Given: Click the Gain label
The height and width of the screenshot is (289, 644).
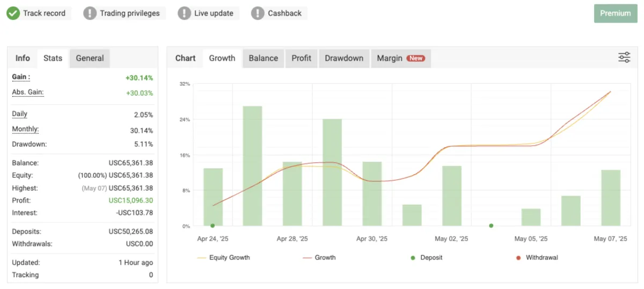Looking at the screenshot, I should coord(21,77).
